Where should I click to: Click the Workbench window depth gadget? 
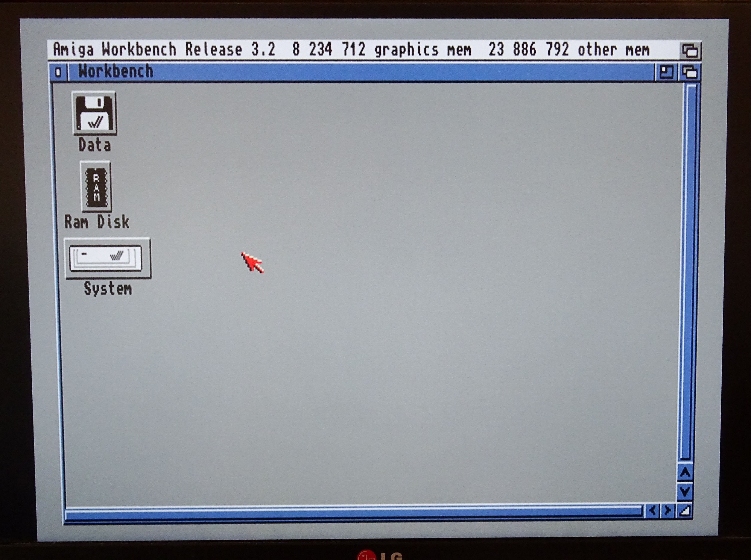690,73
